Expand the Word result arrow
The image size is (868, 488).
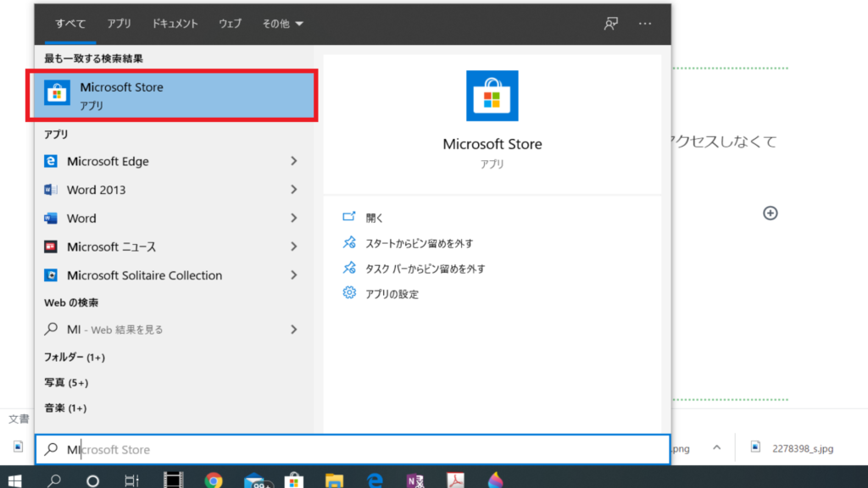click(x=293, y=218)
